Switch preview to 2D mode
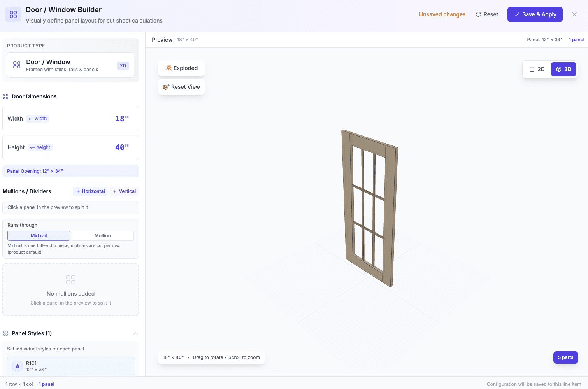This screenshot has height=389, width=588. tap(537, 69)
